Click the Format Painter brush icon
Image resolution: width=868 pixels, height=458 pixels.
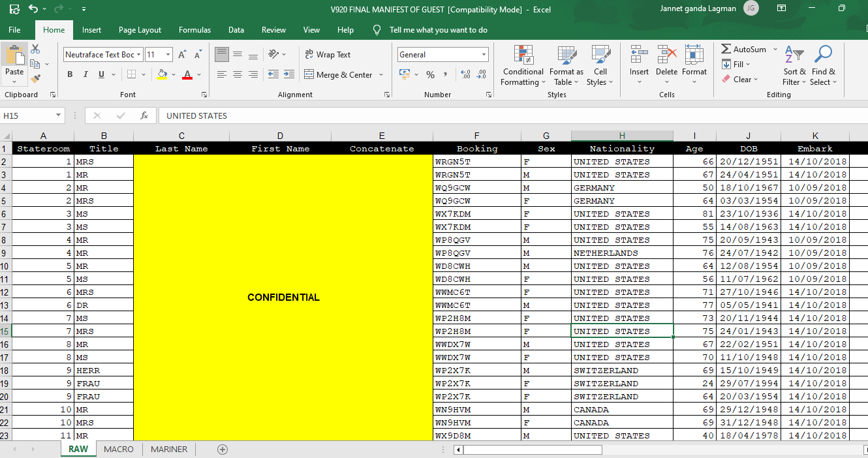pos(35,78)
